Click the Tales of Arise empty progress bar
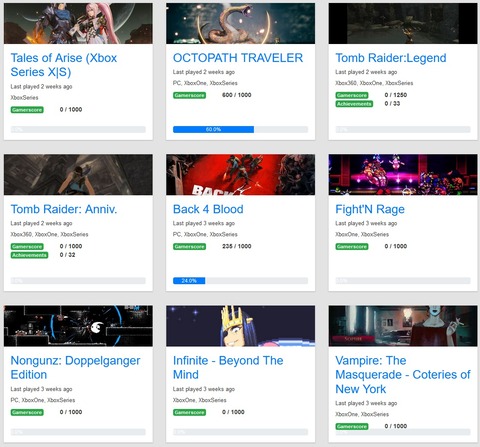480x447 pixels. pyautogui.click(x=78, y=129)
